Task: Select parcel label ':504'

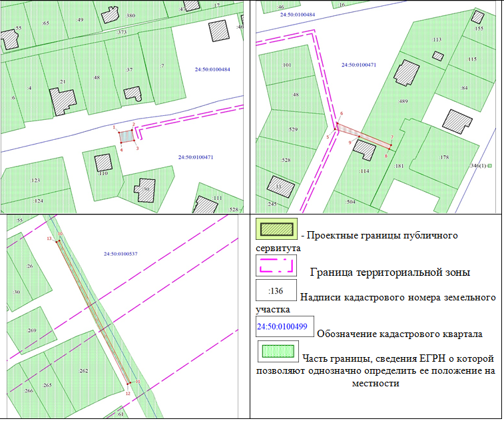Action: [x=351, y=202]
